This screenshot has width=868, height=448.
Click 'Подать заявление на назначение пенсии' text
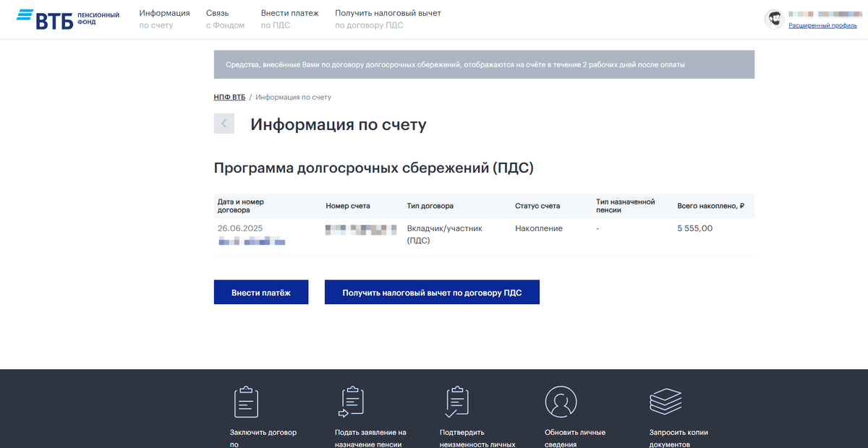point(370,439)
